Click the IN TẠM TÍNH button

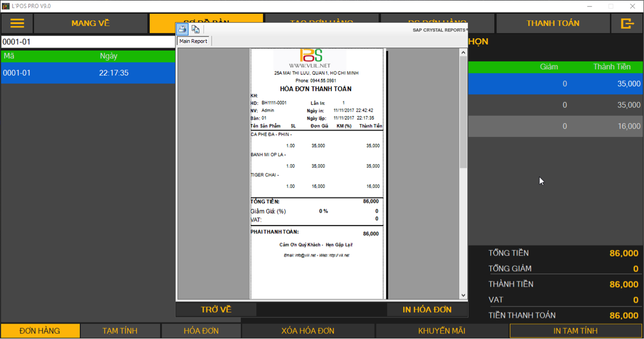[x=575, y=330]
